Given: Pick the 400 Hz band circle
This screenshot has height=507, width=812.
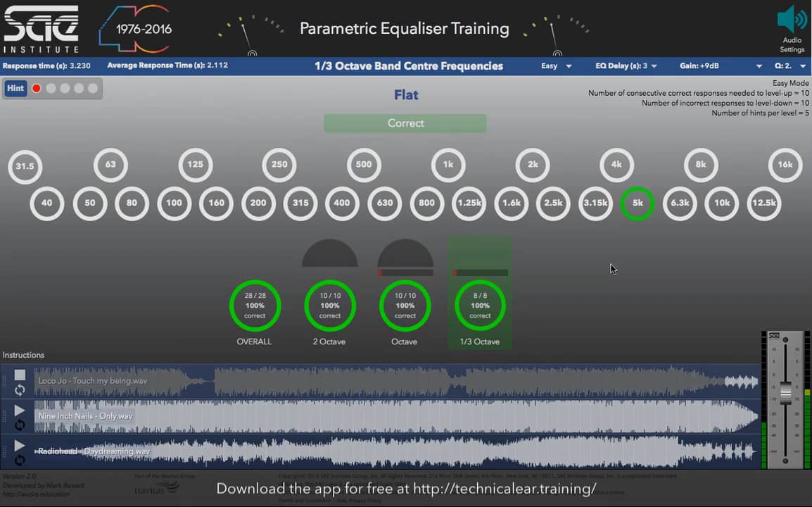Looking at the screenshot, I should [x=342, y=204].
